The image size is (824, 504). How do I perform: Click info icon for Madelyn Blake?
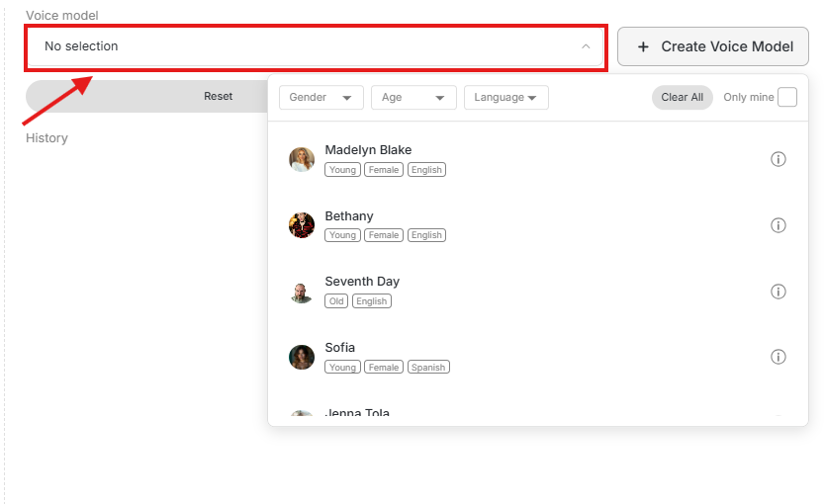point(778,159)
